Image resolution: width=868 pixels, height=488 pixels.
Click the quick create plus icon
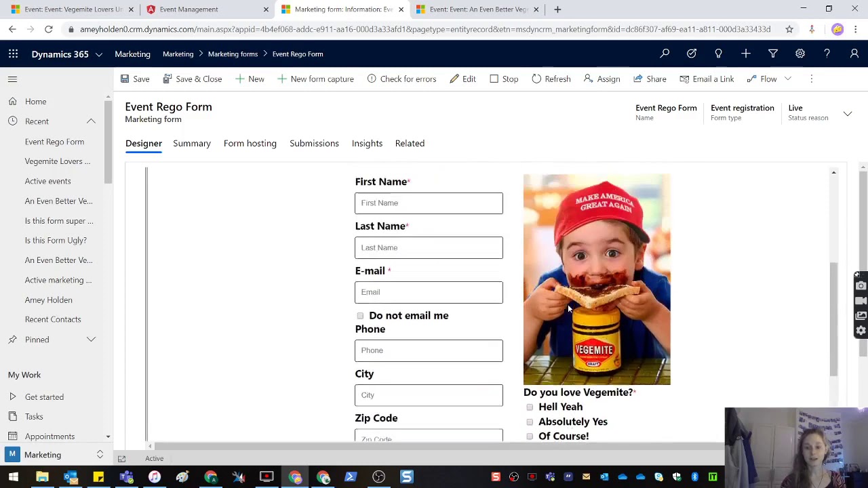pyautogui.click(x=745, y=54)
